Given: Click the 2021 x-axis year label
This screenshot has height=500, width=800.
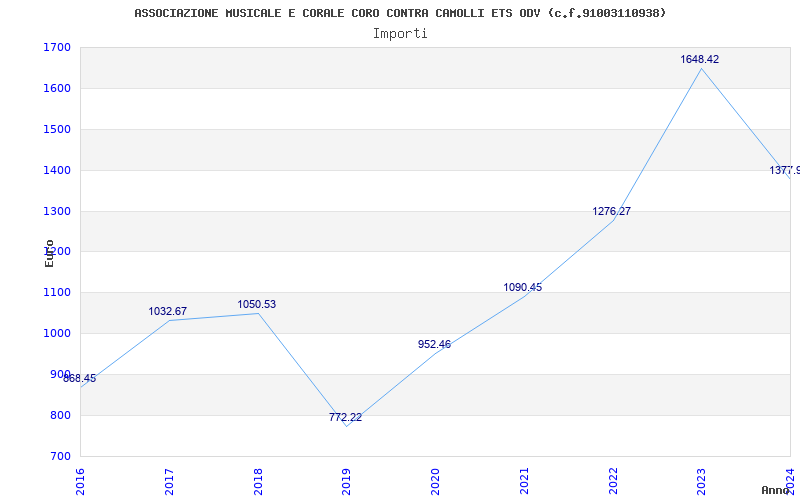Looking at the screenshot, I should pyautogui.click(x=524, y=482).
